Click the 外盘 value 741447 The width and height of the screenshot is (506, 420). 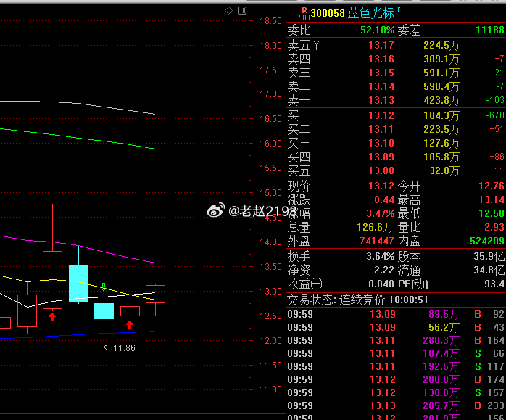point(377,241)
